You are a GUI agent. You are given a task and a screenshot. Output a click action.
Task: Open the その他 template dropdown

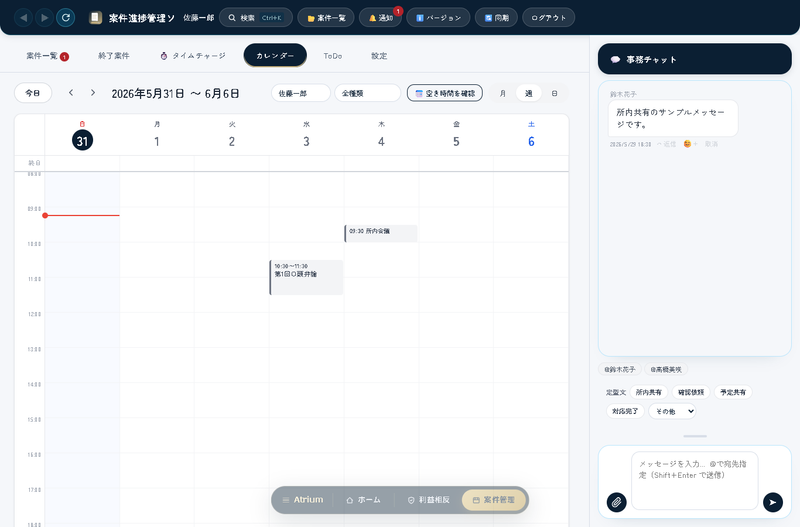[x=672, y=411]
